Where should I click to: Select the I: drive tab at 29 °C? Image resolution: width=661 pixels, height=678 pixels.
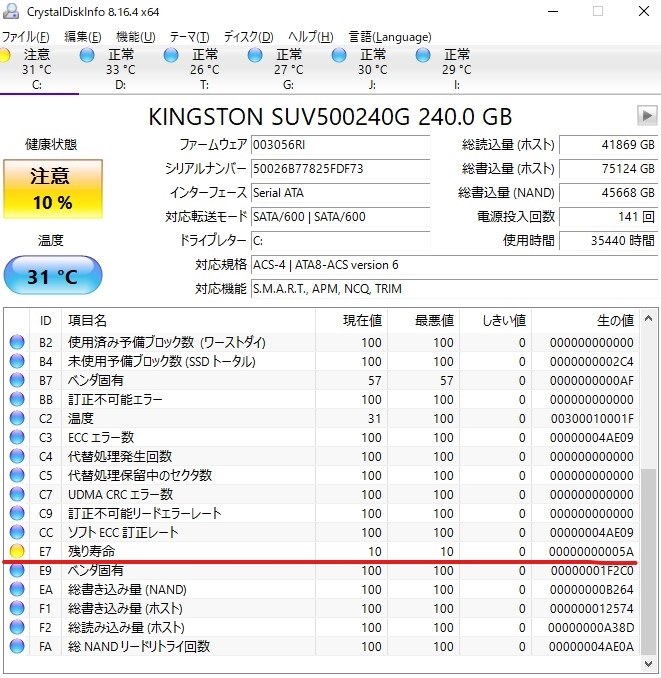[457, 69]
